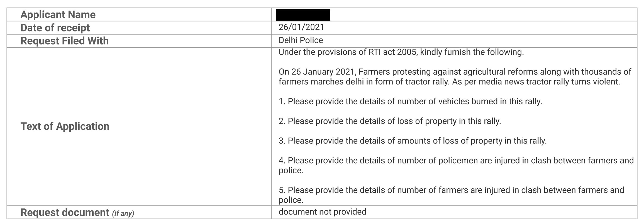
Task: Click the Text of Application label
Action: pos(65,126)
